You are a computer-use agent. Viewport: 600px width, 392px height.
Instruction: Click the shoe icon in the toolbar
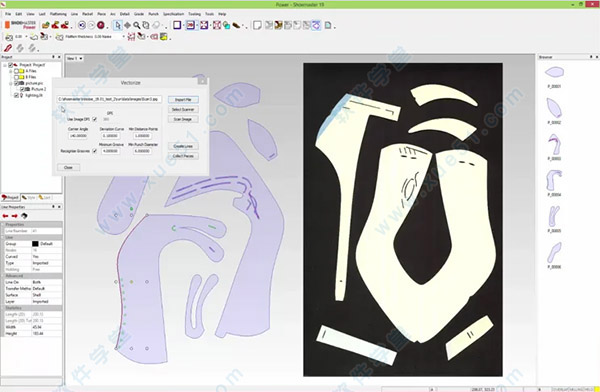pos(237,25)
